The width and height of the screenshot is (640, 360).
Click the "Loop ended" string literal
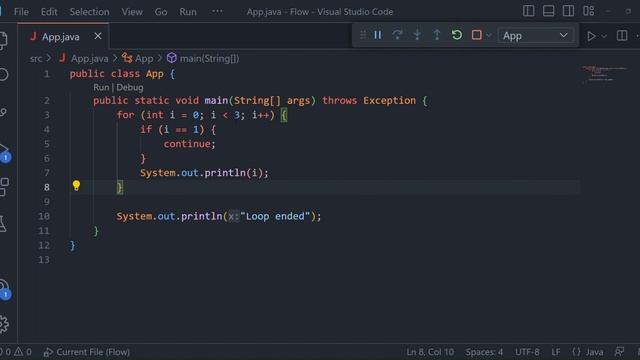[x=275, y=216]
